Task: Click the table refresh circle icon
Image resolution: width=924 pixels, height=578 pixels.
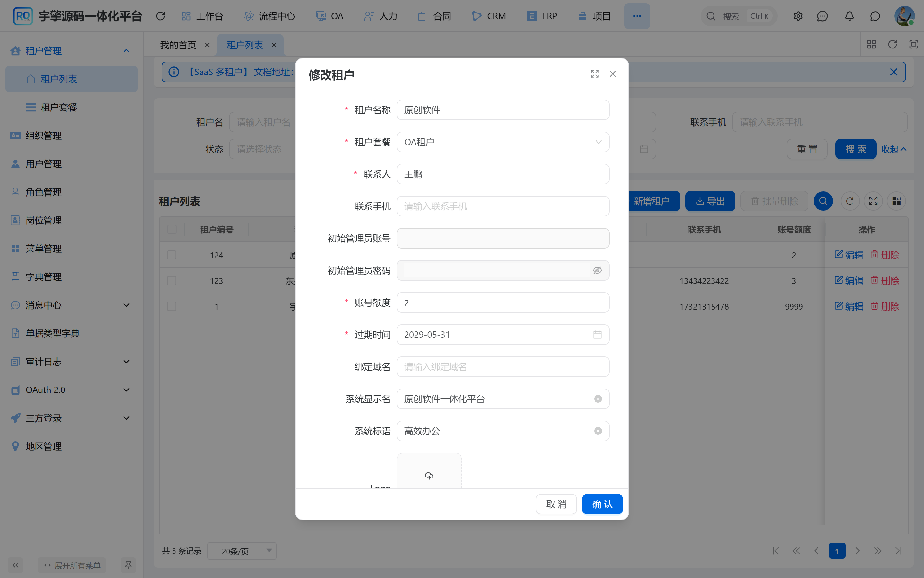Action: [850, 201]
